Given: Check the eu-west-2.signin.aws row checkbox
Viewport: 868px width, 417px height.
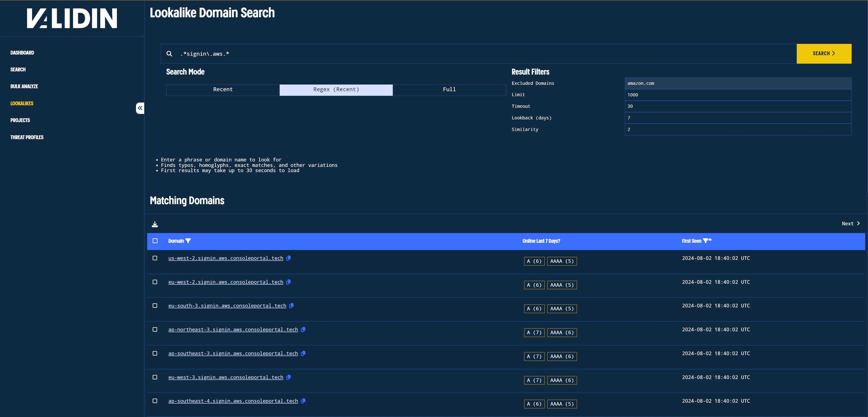Looking at the screenshot, I should (x=155, y=282).
